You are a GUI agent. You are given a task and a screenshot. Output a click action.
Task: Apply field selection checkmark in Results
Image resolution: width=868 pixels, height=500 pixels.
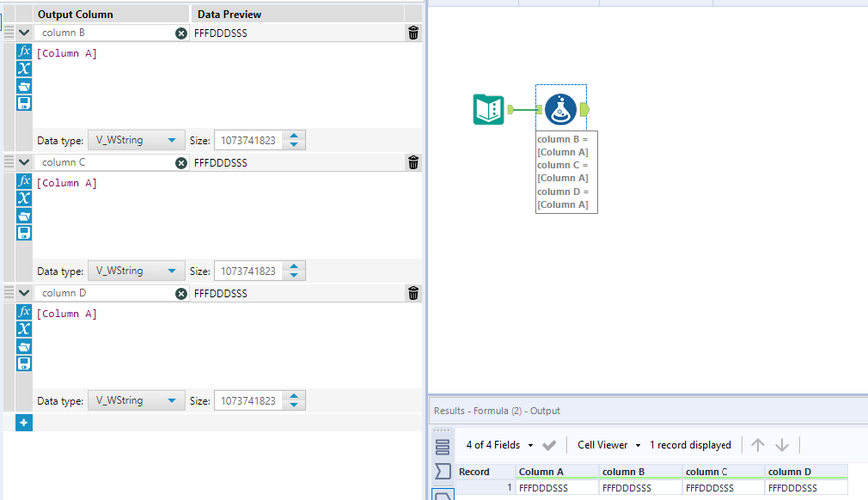point(549,445)
